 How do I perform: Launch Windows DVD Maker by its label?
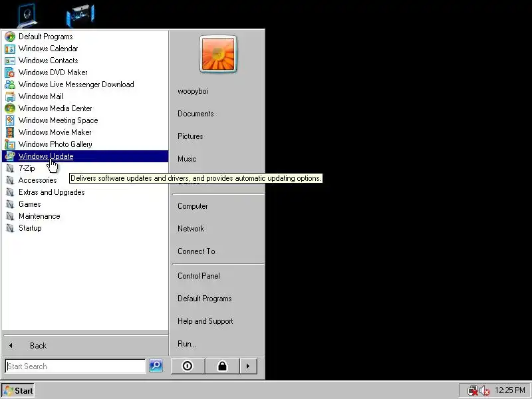(53, 72)
